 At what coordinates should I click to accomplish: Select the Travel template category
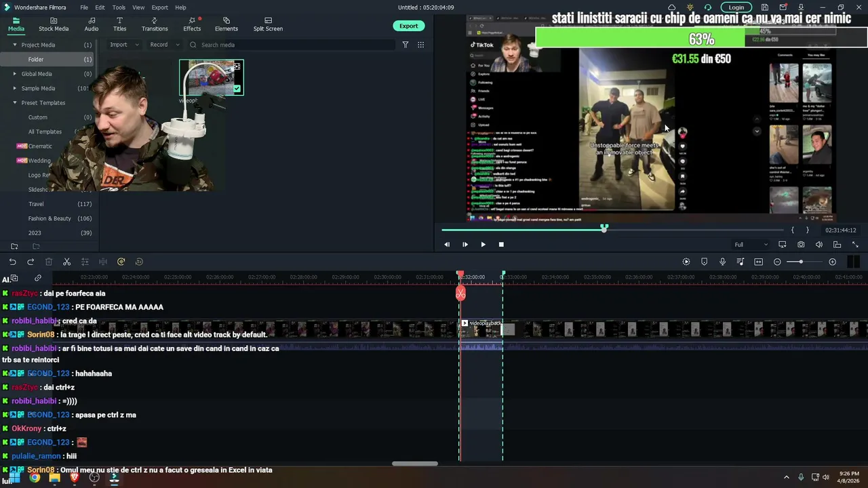36,204
